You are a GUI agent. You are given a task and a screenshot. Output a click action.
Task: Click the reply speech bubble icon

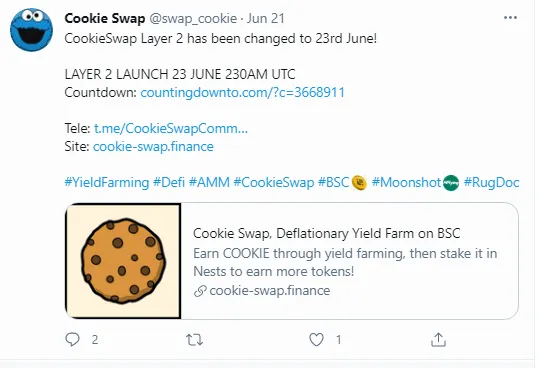[x=72, y=340]
